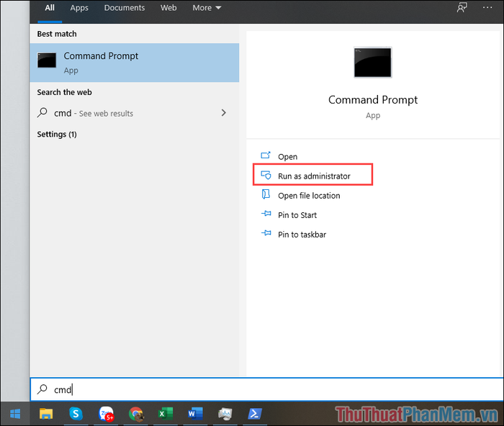The image size is (504, 426).
Task: Choose Open file location
Action: [309, 196]
